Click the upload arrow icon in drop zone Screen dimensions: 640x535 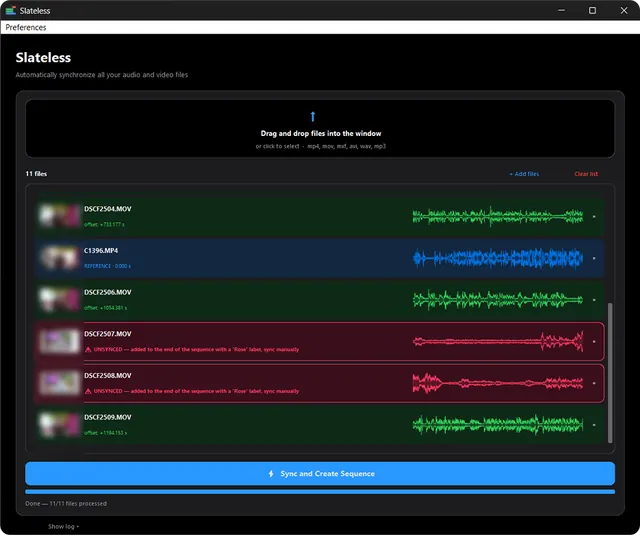point(313,117)
